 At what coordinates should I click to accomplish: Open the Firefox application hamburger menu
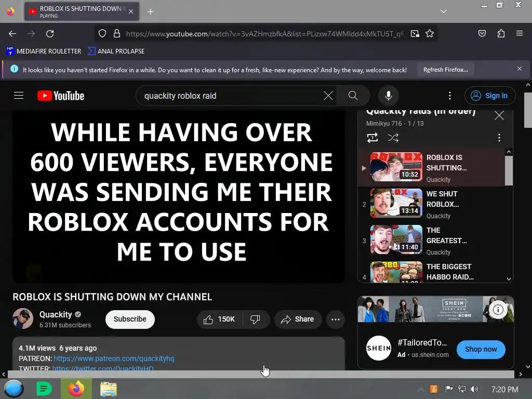pyautogui.click(x=520, y=33)
